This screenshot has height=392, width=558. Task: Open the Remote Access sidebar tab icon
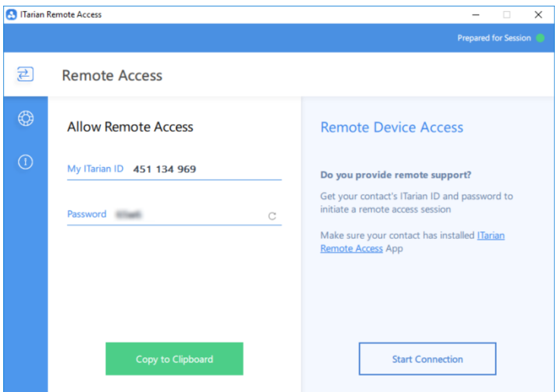[x=25, y=75]
